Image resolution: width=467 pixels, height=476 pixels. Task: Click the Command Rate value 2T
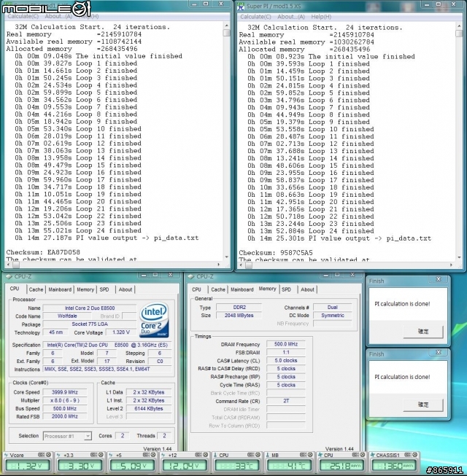click(286, 401)
